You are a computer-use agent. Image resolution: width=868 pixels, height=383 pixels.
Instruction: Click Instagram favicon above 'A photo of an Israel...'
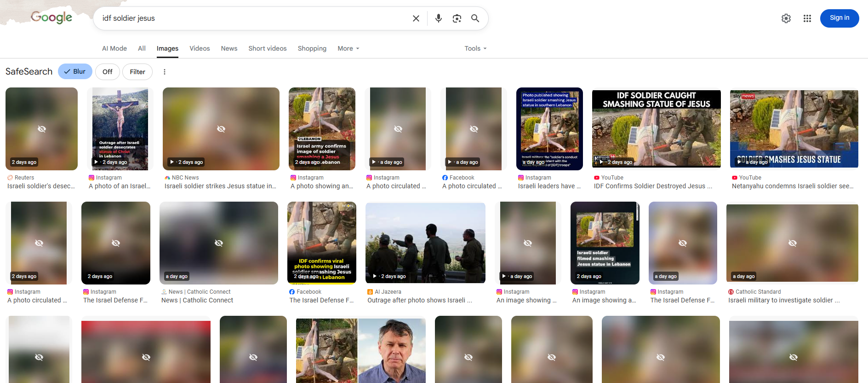pos(91,178)
